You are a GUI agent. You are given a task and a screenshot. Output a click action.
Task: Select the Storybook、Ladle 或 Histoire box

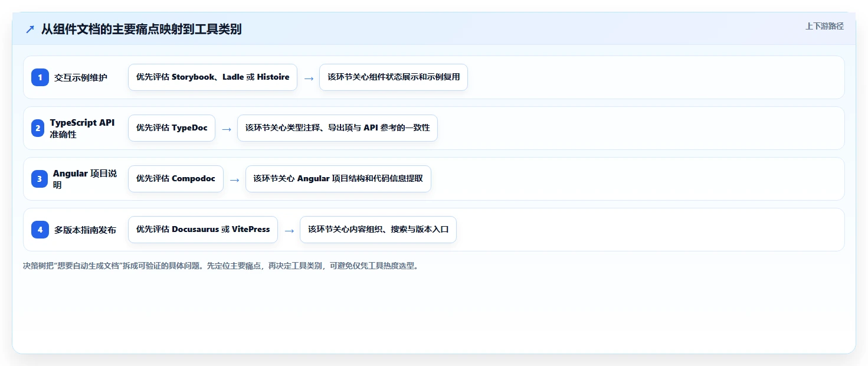[212, 77]
